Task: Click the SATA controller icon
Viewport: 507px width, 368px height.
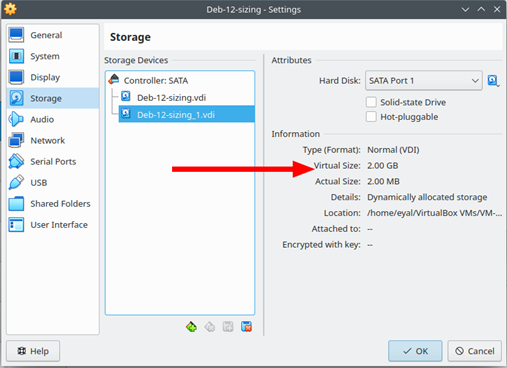Action: (x=114, y=79)
